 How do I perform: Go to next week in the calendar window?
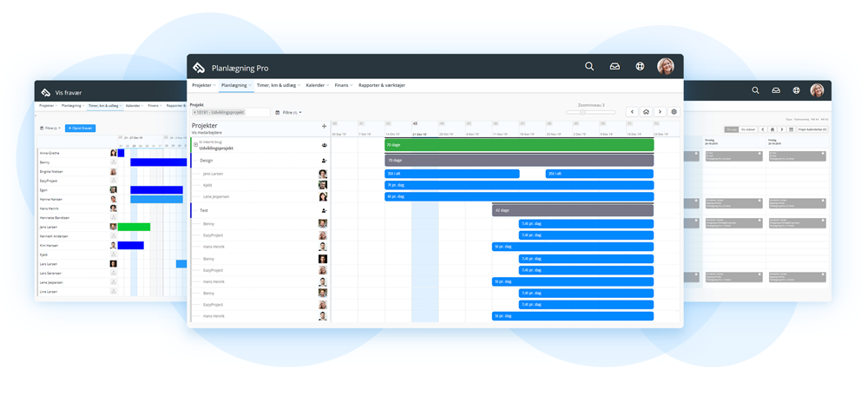pos(782,129)
